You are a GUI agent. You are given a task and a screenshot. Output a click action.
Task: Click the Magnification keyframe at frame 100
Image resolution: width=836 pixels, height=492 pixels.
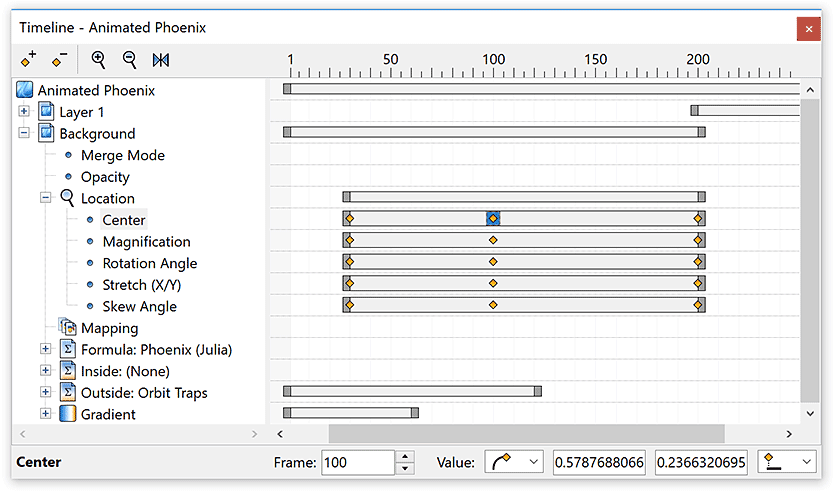click(x=493, y=240)
